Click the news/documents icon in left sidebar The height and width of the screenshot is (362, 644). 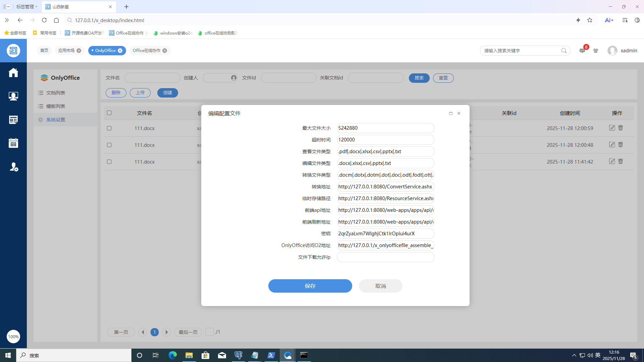13,119
